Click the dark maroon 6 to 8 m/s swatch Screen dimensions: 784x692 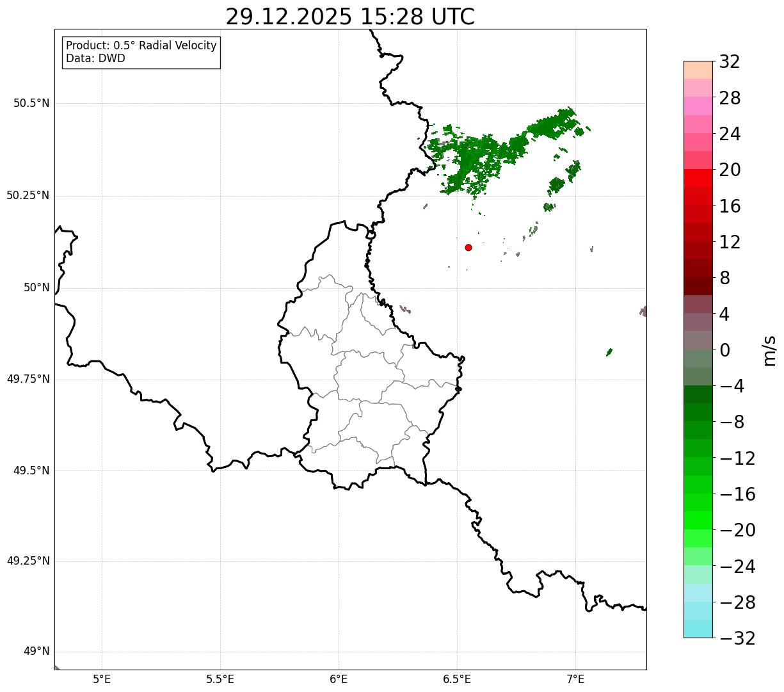698,286
